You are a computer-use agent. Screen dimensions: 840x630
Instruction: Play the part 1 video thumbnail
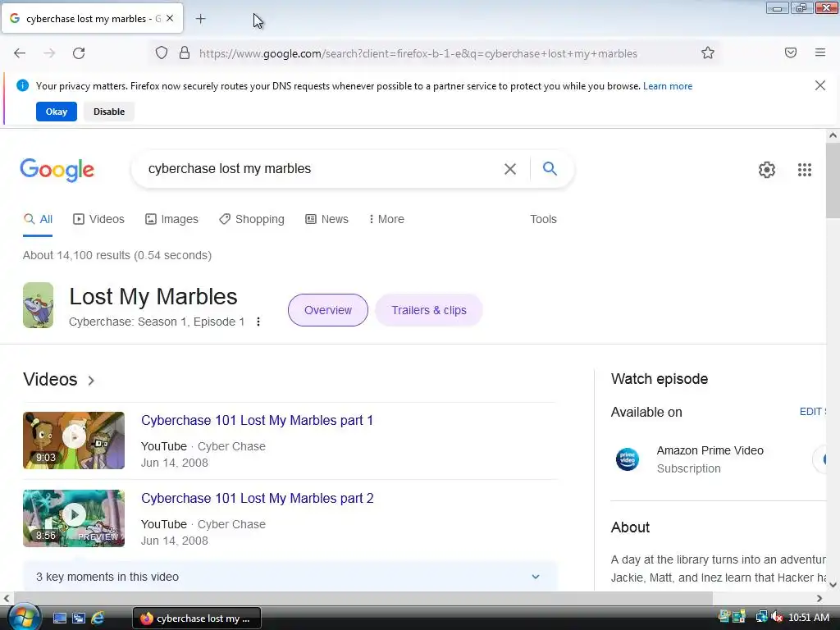pos(74,441)
